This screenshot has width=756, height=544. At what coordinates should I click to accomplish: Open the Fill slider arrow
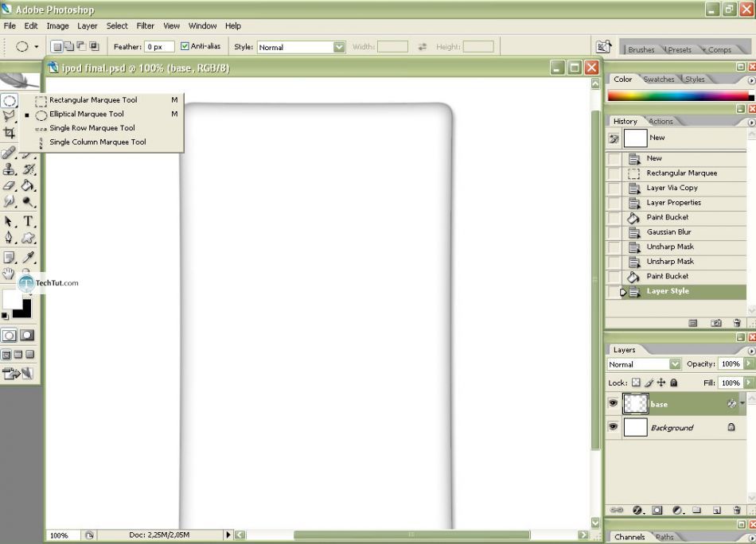pyautogui.click(x=749, y=383)
